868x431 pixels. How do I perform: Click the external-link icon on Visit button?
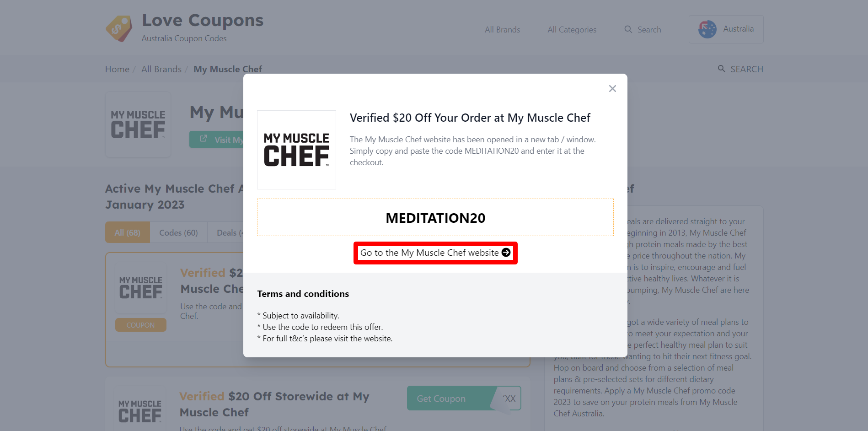click(x=203, y=139)
